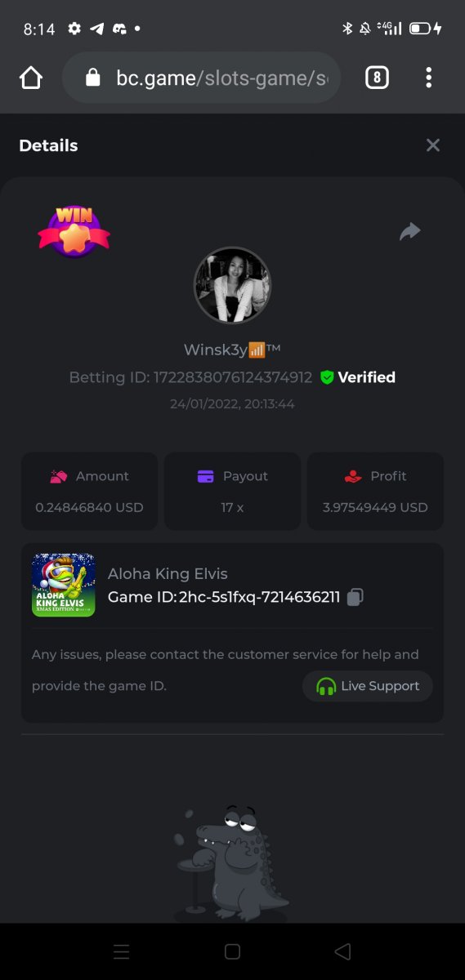The image size is (465, 980).
Task: Copy the Game ID with the copy icon
Action: [355, 597]
